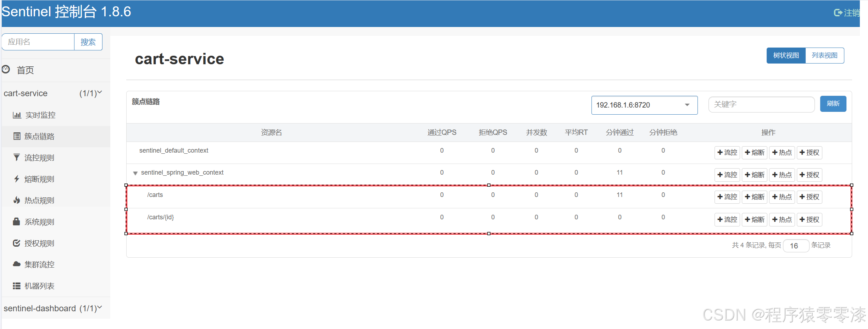The image size is (868, 329).
Task: Focus the 应用名 app name input
Action: pos(38,42)
